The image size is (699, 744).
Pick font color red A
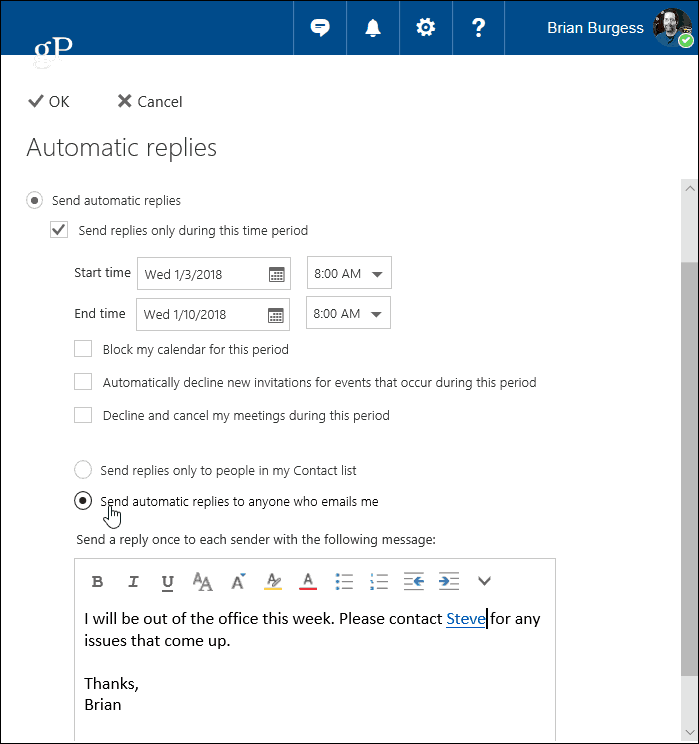pyautogui.click(x=308, y=581)
